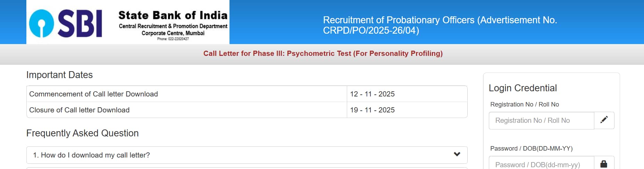Image resolution: width=644 pixels, height=169 pixels.
Task: Click the Closure of Call letter Download row
Action: pyautogui.click(x=79, y=110)
